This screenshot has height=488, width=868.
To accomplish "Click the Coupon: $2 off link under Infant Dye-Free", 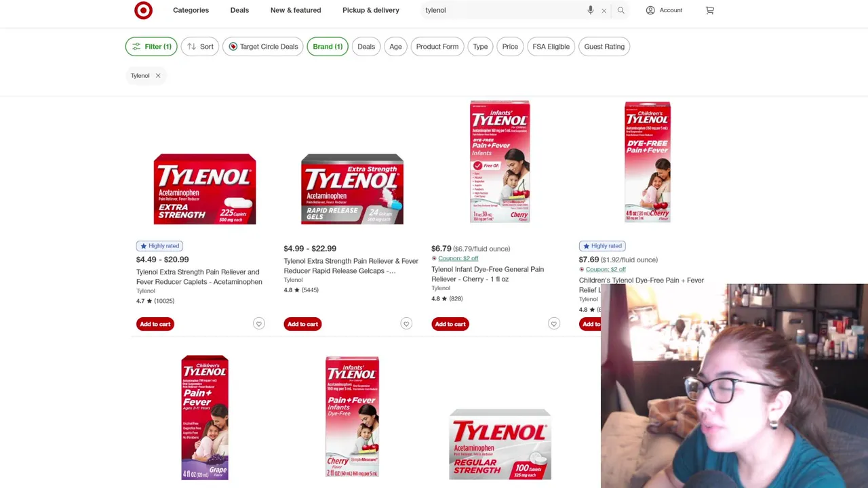I will pos(458,258).
